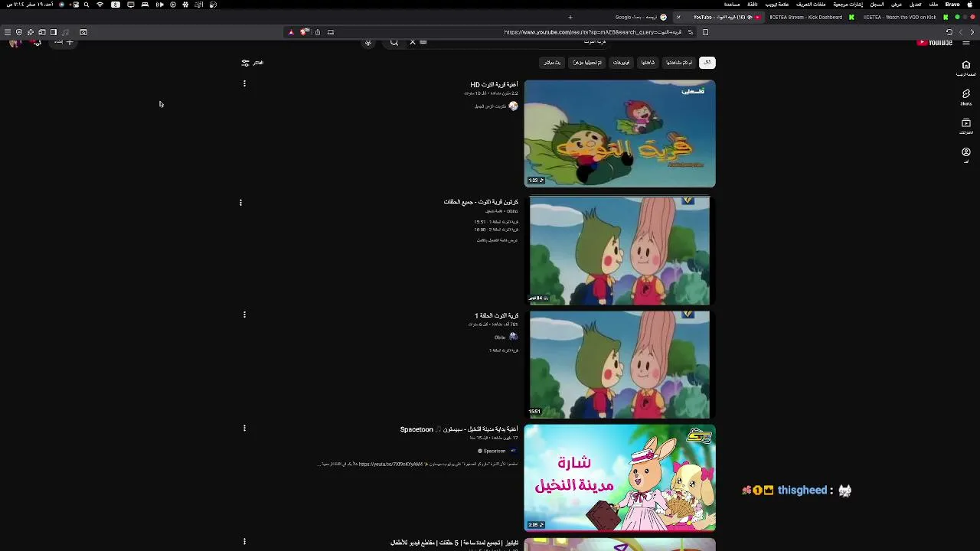
Task: Open the youtu.be link in Spacetoon description
Action: (x=390, y=464)
